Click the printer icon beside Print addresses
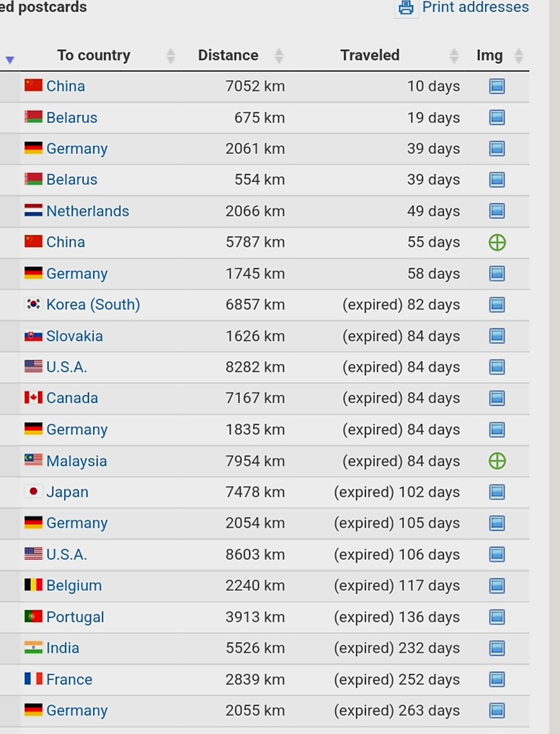Viewport: 560px width, 734px height. (x=405, y=8)
